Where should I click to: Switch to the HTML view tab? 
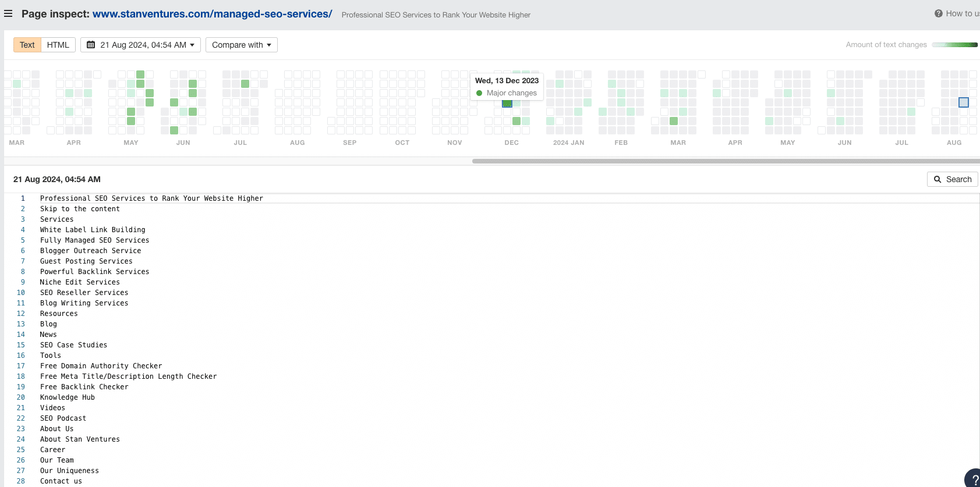click(x=58, y=45)
